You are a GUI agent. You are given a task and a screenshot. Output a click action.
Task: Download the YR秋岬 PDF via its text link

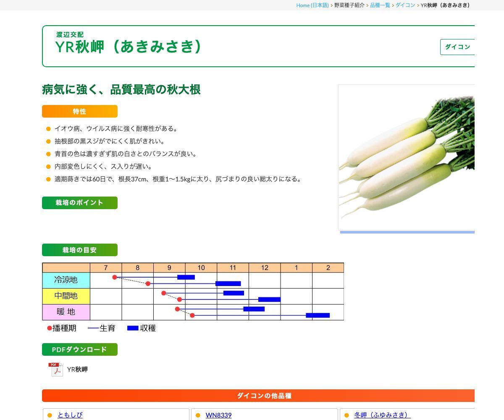[x=77, y=369]
